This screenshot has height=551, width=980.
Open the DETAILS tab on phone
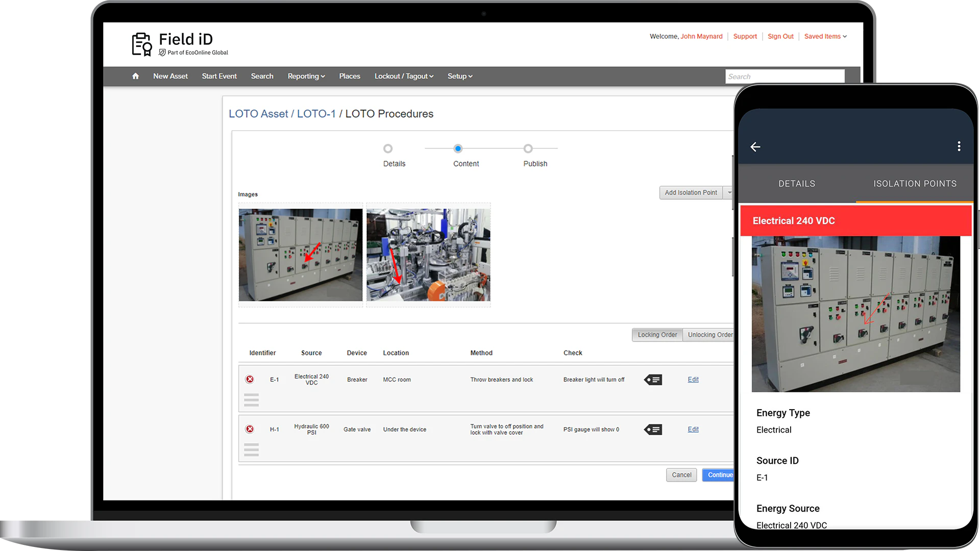pos(796,184)
